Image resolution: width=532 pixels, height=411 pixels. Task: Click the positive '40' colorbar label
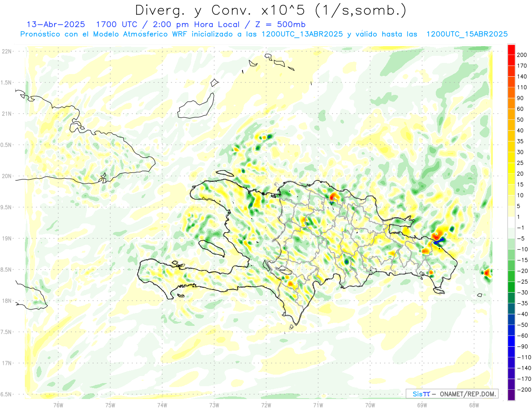[520, 130]
